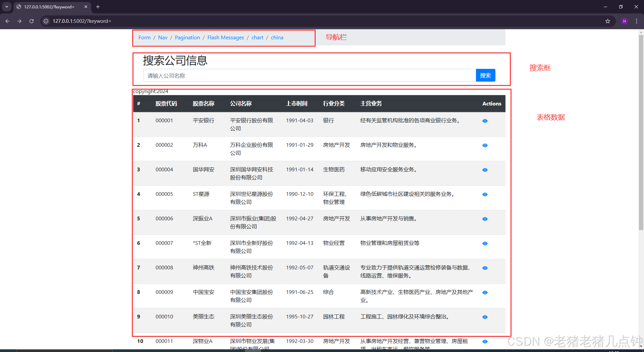Click the browser profile avatar
This screenshot has width=644, height=352.
(x=624, y=21)
